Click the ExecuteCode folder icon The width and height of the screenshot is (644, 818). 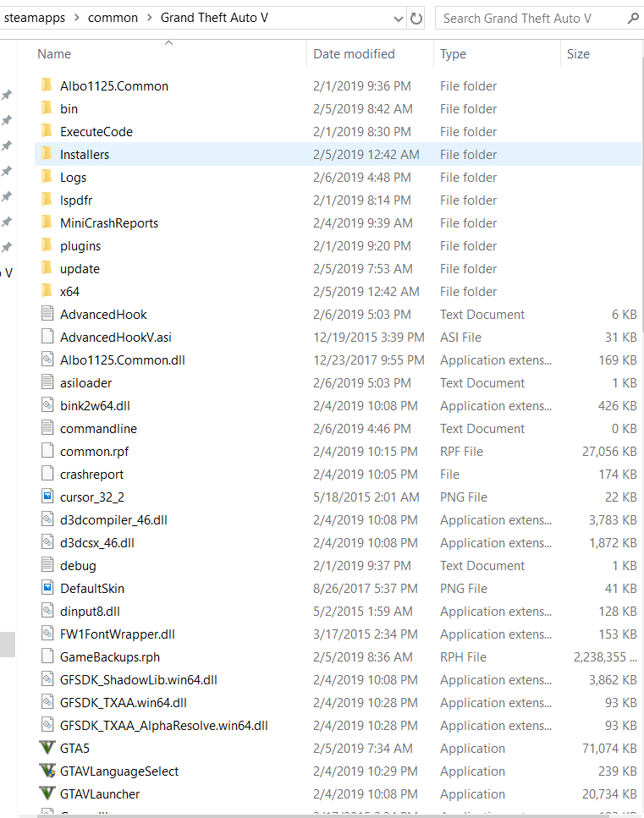pos(47,131)
